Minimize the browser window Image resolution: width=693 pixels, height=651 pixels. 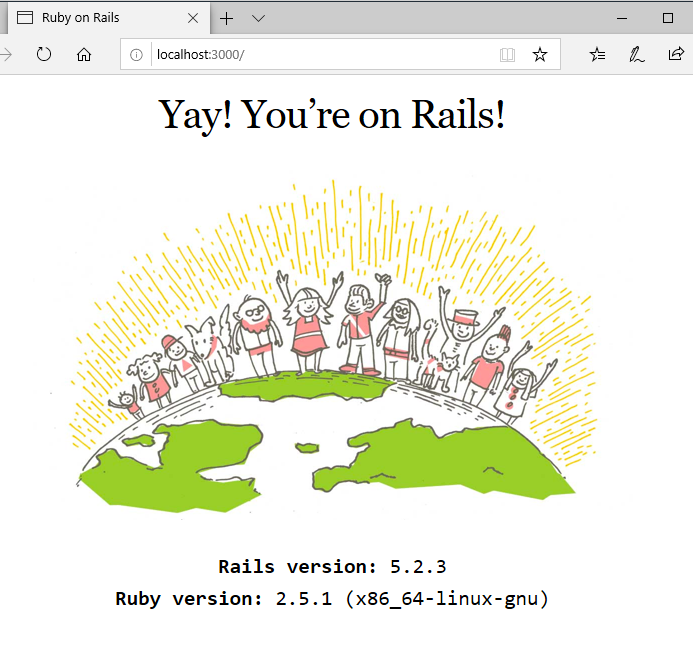pos(622,19)
